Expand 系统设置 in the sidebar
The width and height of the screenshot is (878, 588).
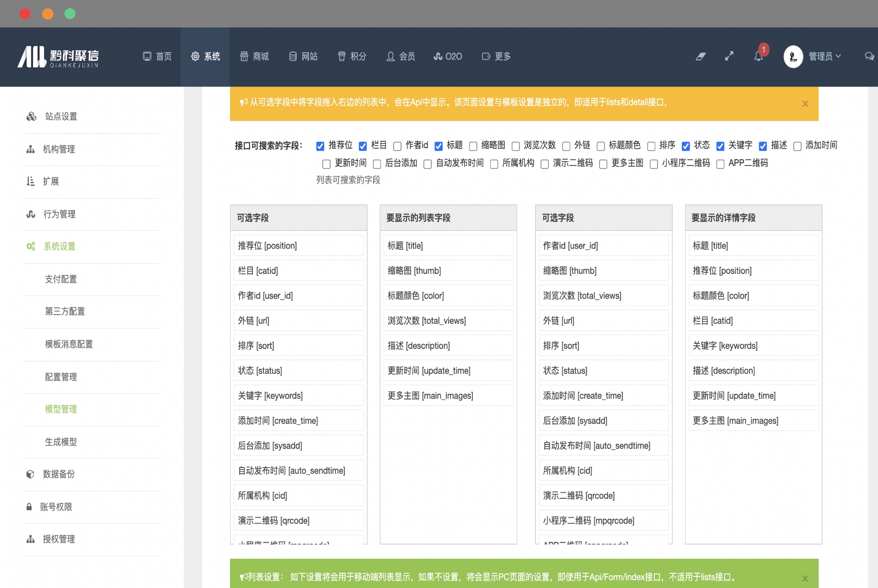60,246
